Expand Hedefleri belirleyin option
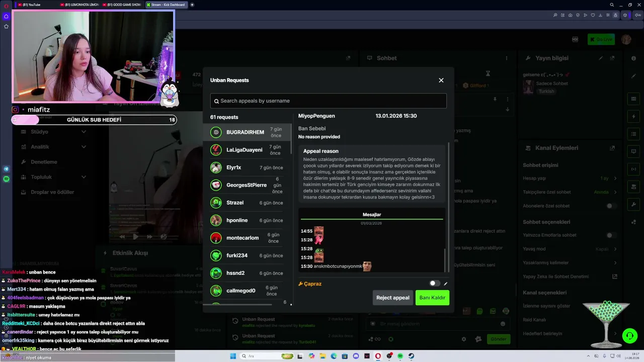This screenshot has height=362, width=644. (x=615, y=334)
